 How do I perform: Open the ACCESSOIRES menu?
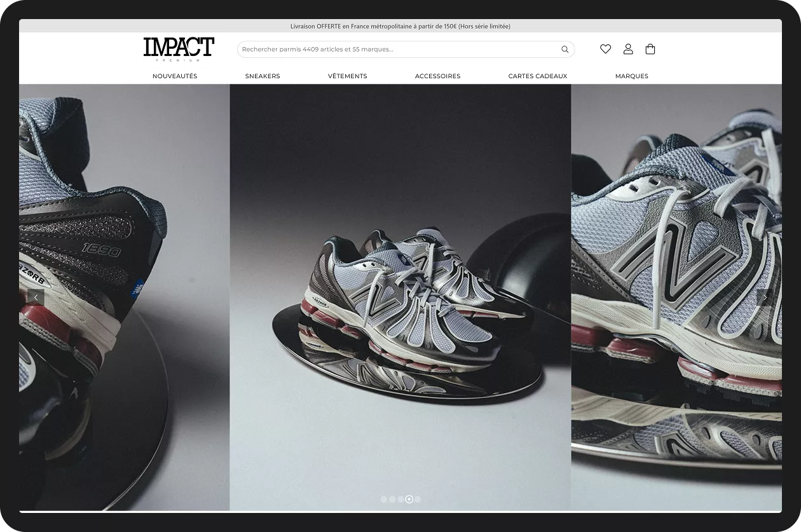pos(438,76)
